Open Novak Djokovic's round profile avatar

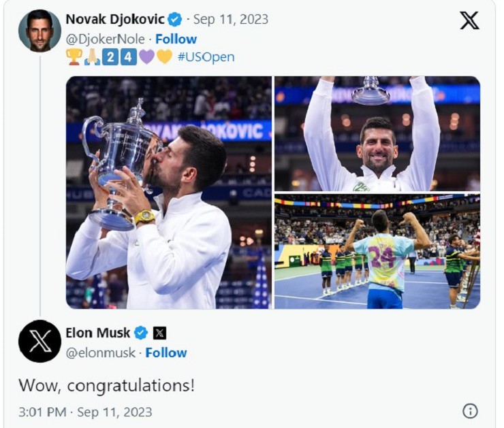(x=40, y=31)
